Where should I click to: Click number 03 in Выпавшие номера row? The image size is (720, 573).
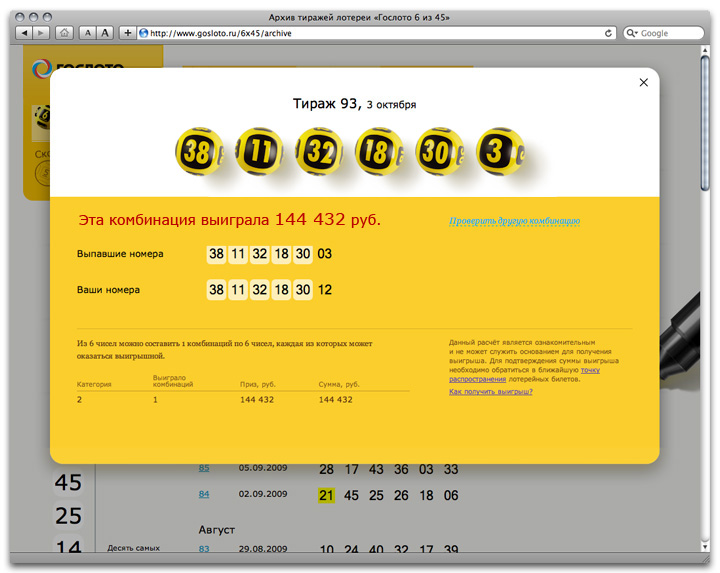[x=325, y=254]
